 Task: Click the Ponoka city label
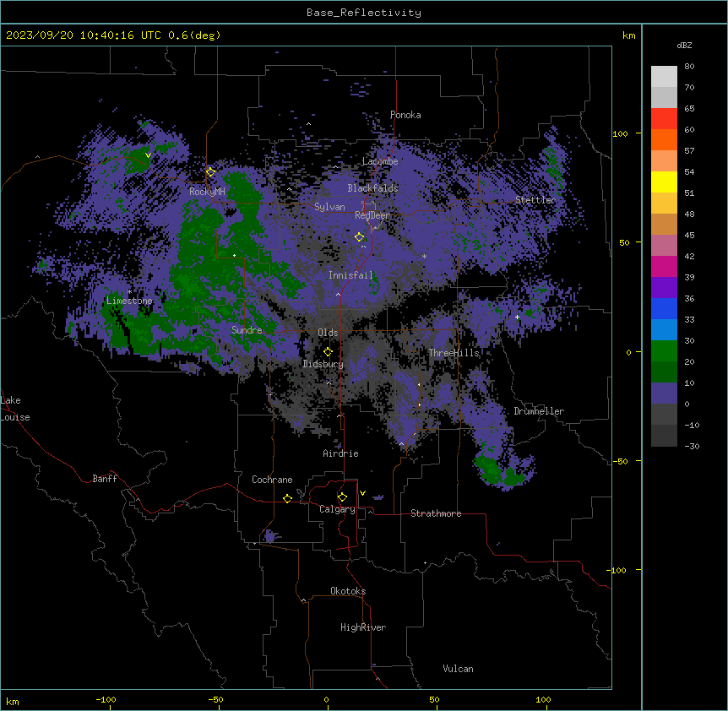click(405, 115)
